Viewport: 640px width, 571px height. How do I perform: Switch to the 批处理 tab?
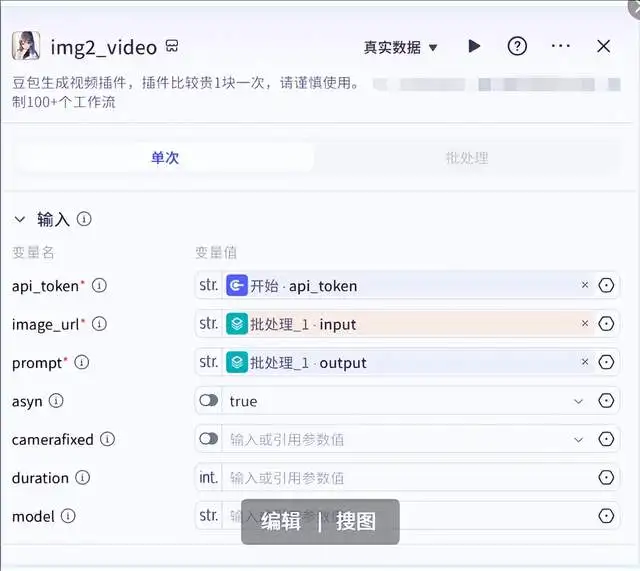(467, 158)
